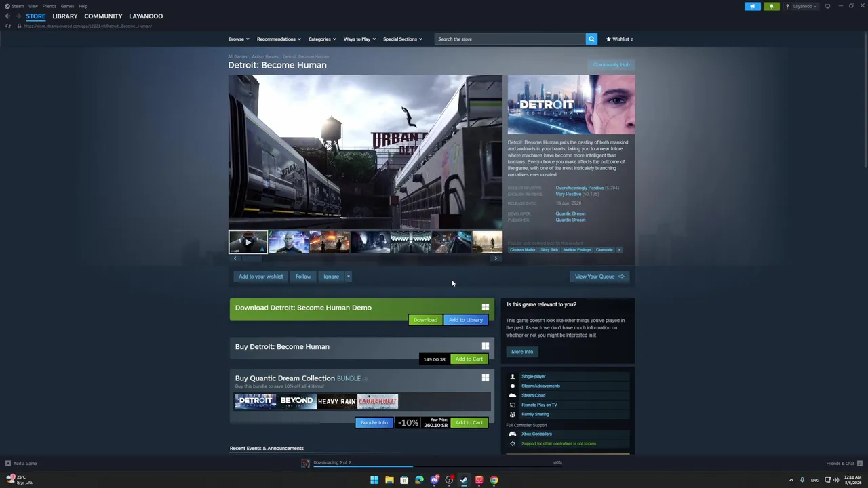Open the Friends & Chat icon
Image resolution: width=868 pixels, height=488 pixels.
point(859,464)
